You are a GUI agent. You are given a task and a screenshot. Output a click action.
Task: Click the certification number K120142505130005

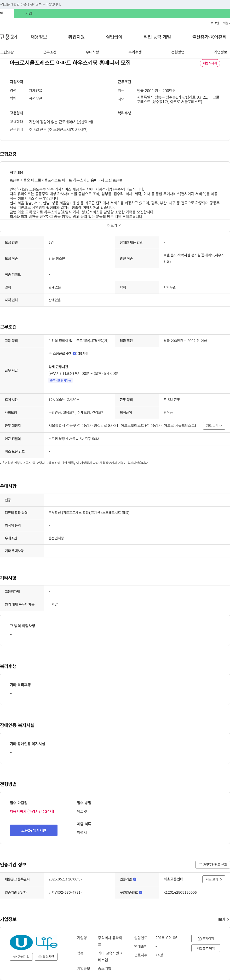point(180,892)
